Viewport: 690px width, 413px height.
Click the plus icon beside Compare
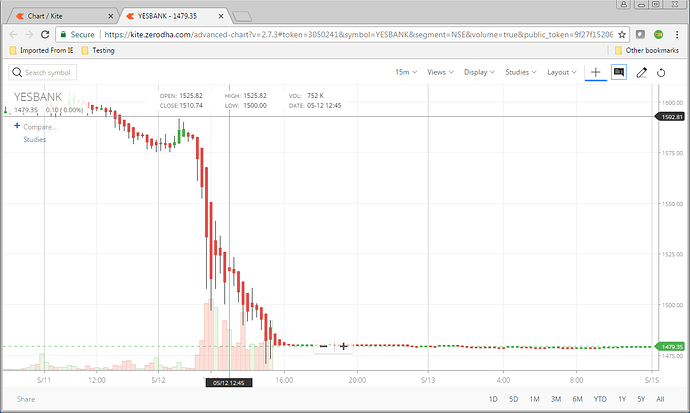[x=17, y=126]
